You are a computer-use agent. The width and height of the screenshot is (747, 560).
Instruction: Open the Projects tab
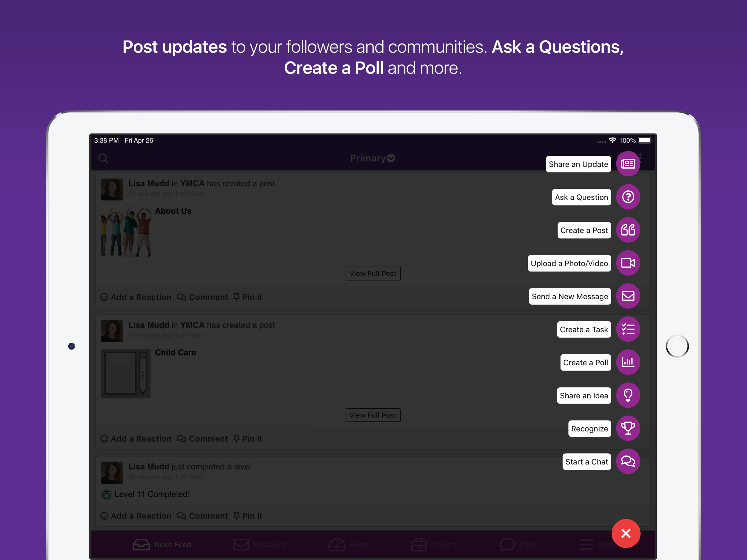click(x=435, y=544)
